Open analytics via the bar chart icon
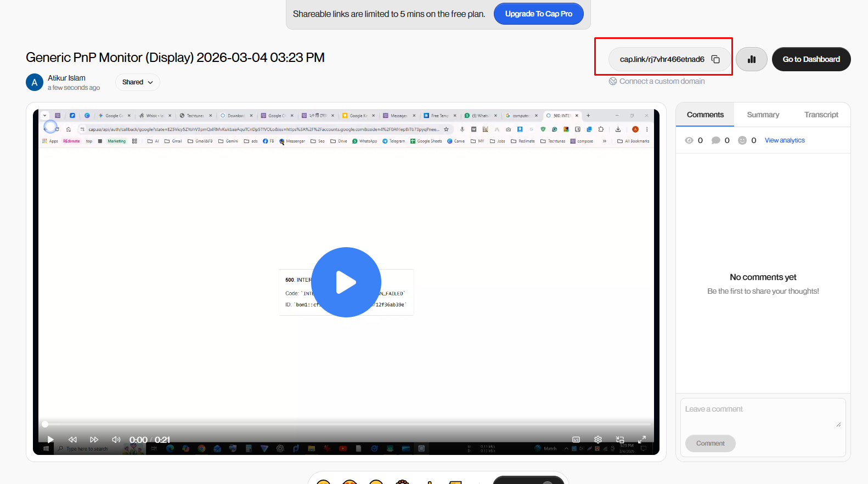The image size is (868, 484). pyautogui.click(x=752, y=59)
